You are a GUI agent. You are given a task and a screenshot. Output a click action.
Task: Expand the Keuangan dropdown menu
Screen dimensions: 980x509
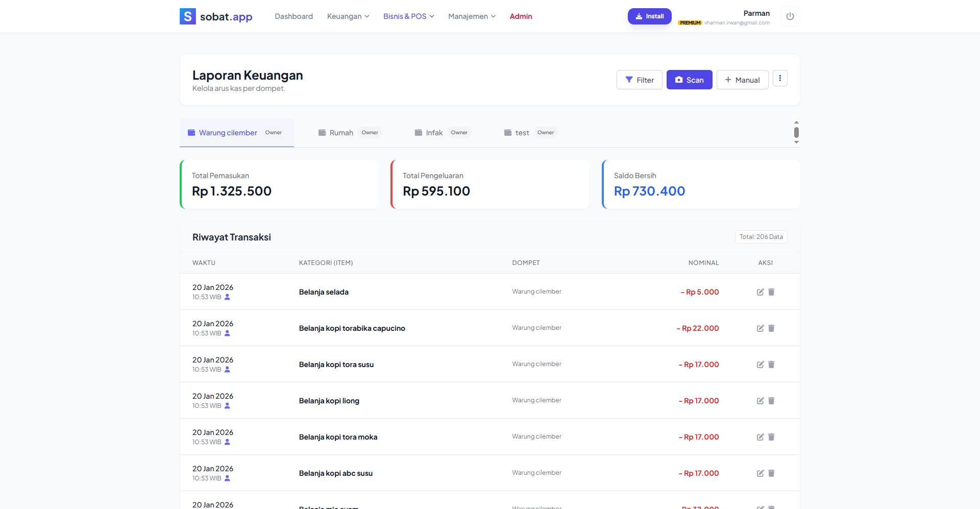(348, 16)
